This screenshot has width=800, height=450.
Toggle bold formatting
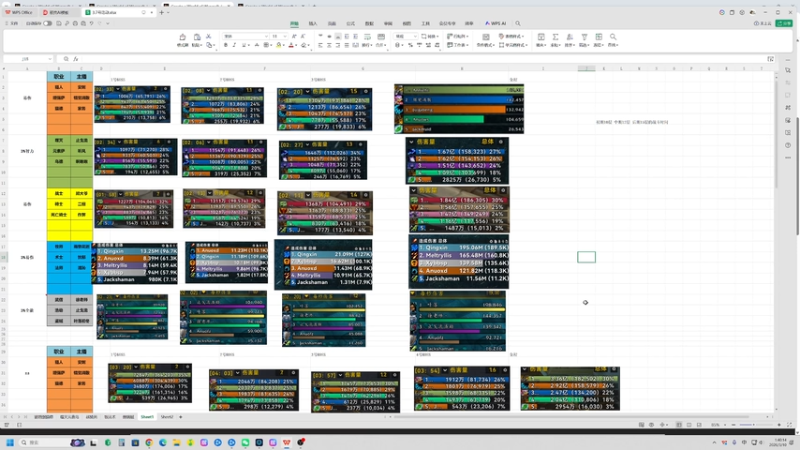point(226,45)
